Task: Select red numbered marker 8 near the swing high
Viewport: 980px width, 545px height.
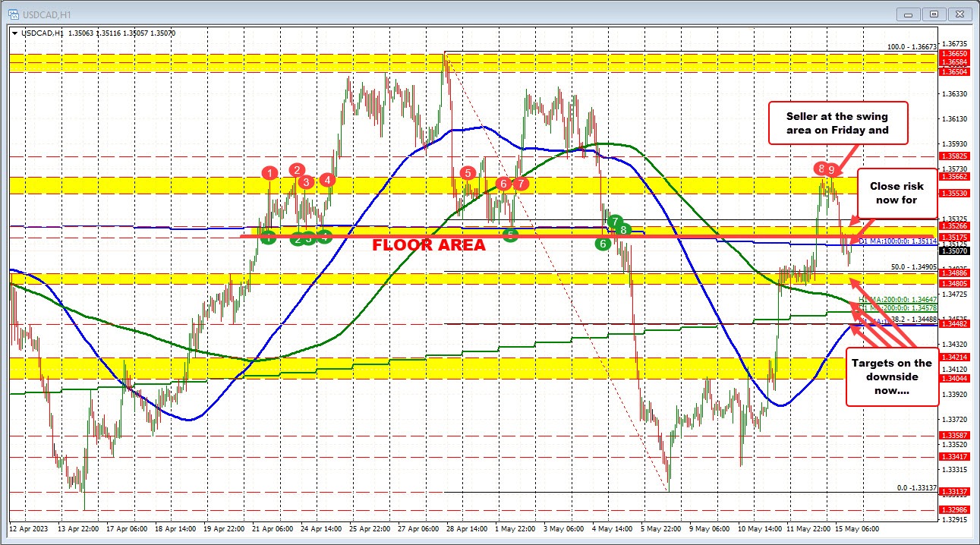Action: point(821,169)
